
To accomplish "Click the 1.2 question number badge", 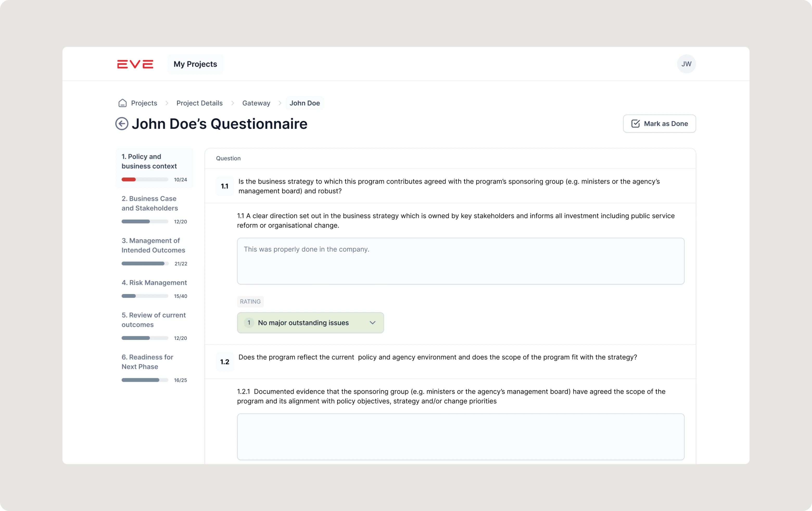I will pos(225,362).
